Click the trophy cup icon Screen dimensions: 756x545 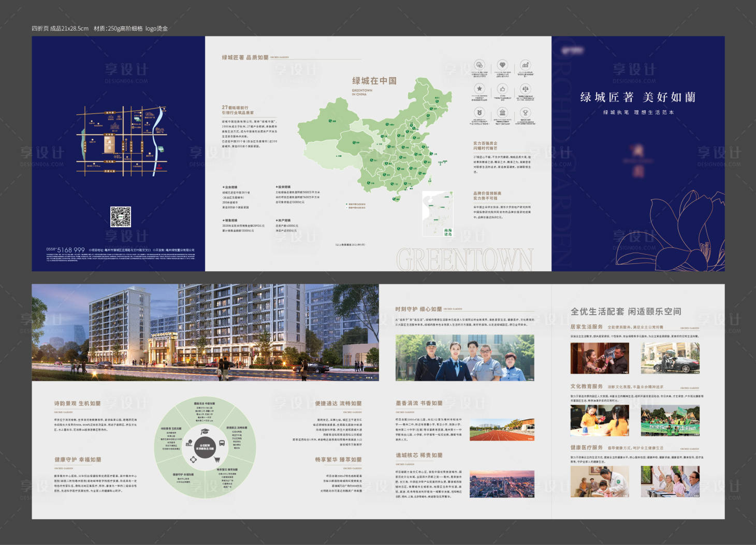pyautogui.click(x=525, y=112)
